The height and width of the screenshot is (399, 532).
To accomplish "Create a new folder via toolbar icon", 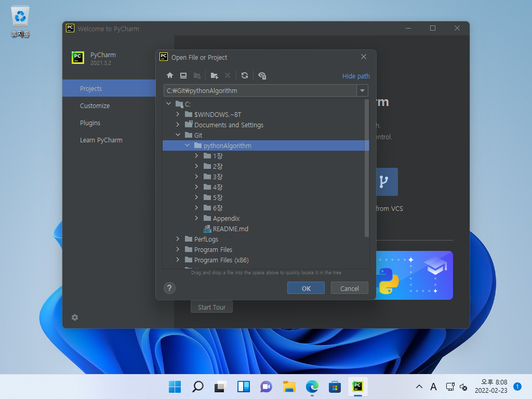I will click(214, 75).
